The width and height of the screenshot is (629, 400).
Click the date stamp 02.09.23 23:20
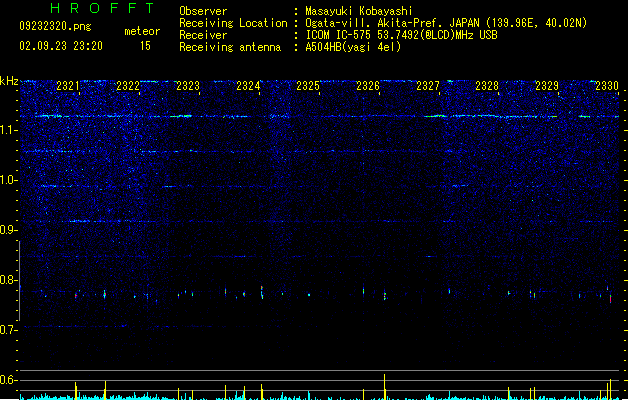coord(61,46)
